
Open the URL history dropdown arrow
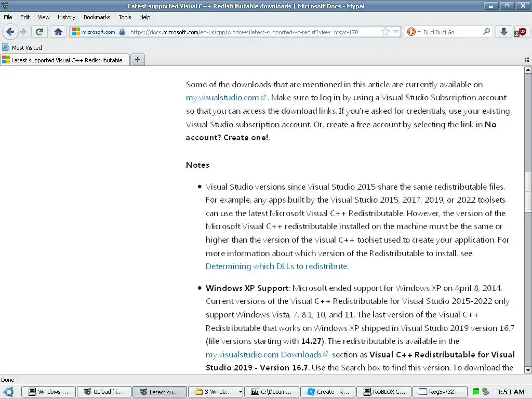(x=395, y=32)
